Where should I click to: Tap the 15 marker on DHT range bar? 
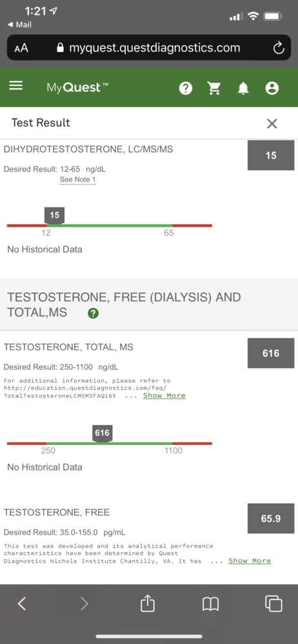coord(54,216)
